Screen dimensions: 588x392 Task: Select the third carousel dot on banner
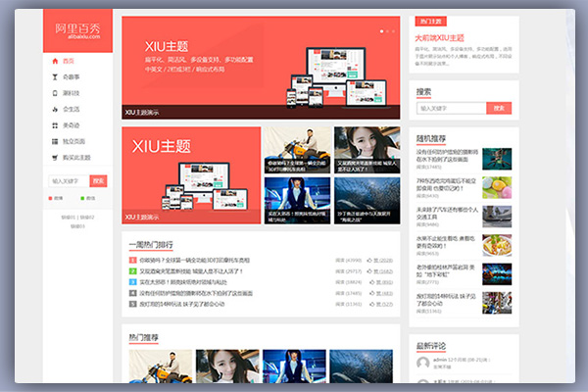coord(393,31)
